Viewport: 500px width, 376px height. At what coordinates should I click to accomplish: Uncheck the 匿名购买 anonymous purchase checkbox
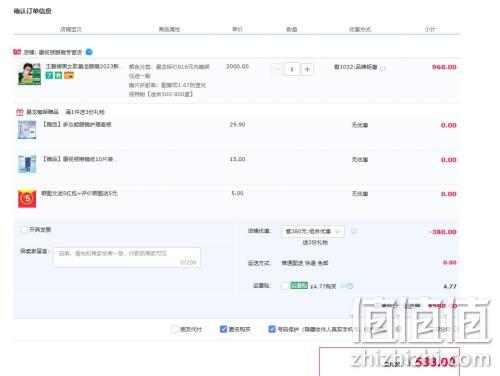click(223, 329)
